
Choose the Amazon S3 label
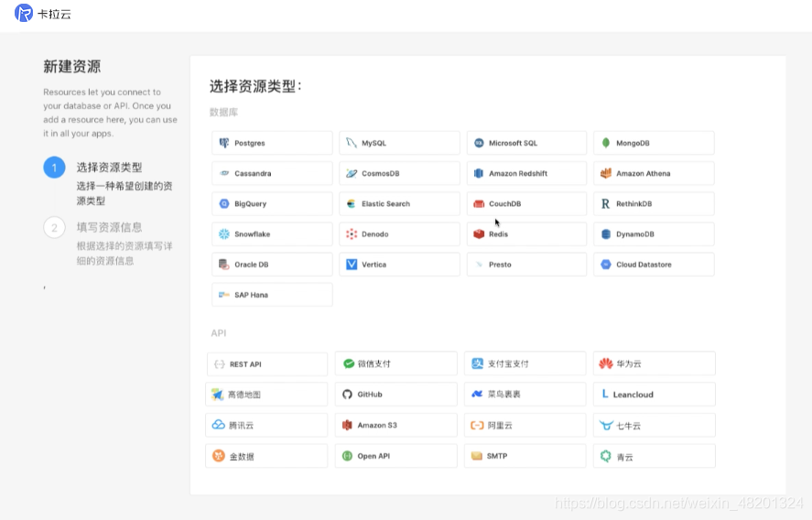pos(377,425)
